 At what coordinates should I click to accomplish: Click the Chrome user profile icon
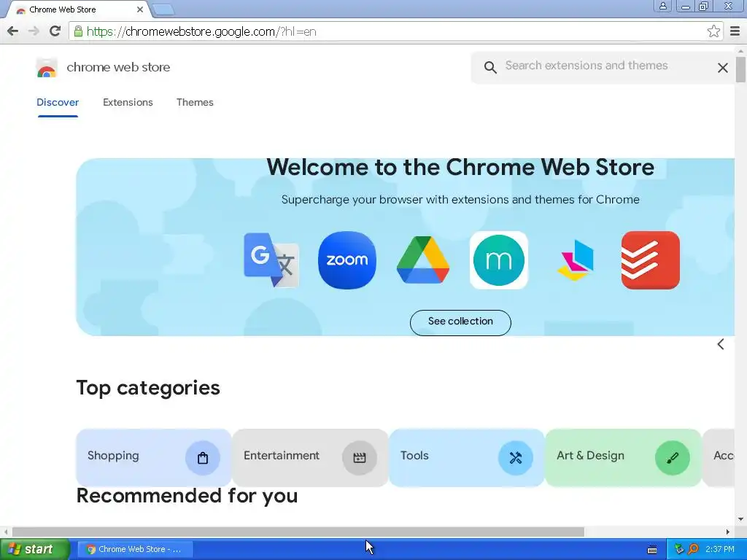pos(662,6)
